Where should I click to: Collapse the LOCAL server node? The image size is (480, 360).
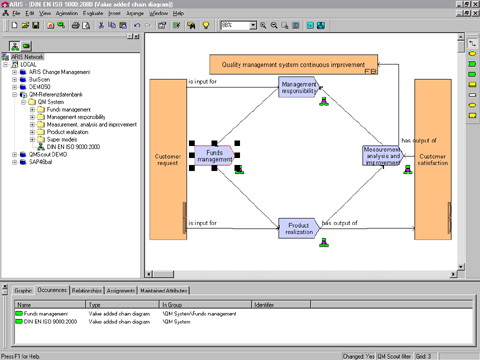coord(6,64)
